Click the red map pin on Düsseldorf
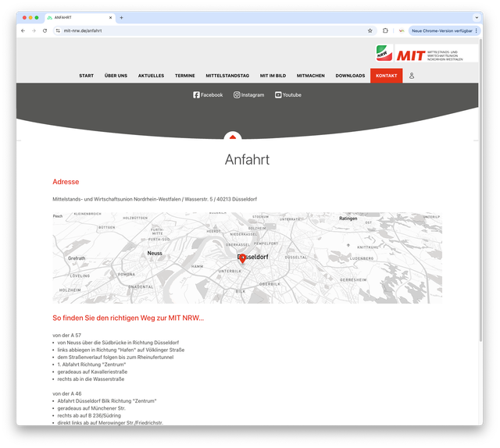The height and width of the screenshot is (448, 500). pos(242,258)
